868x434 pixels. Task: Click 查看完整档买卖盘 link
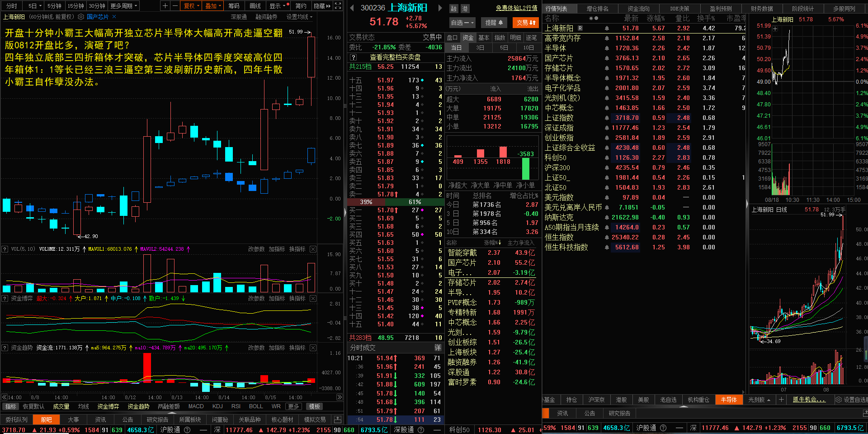(x=395, y=57)
